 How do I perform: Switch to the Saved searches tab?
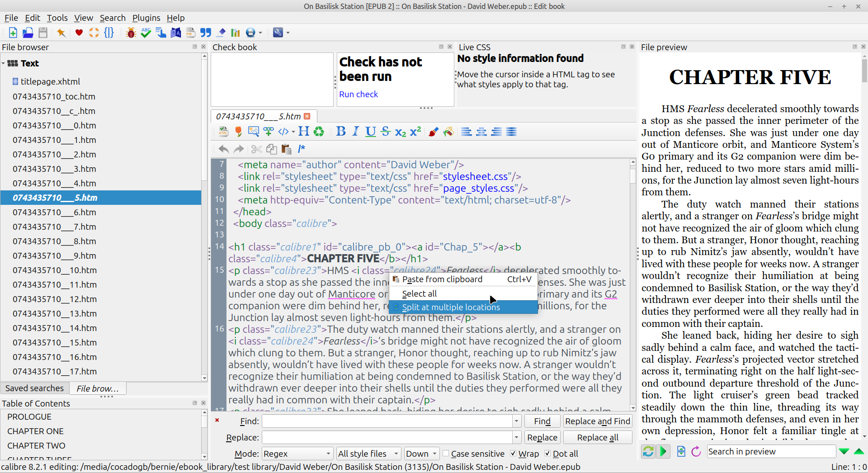tap(35, 388)
